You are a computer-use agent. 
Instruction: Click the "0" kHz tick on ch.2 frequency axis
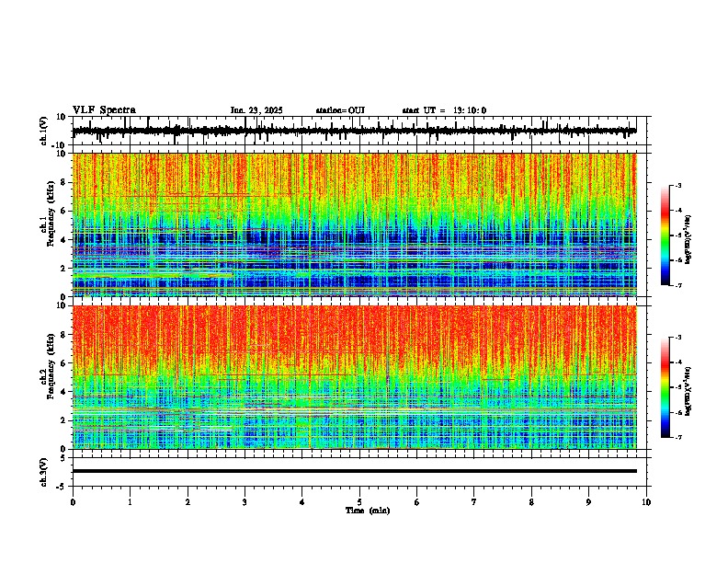(x=64, y=449)
